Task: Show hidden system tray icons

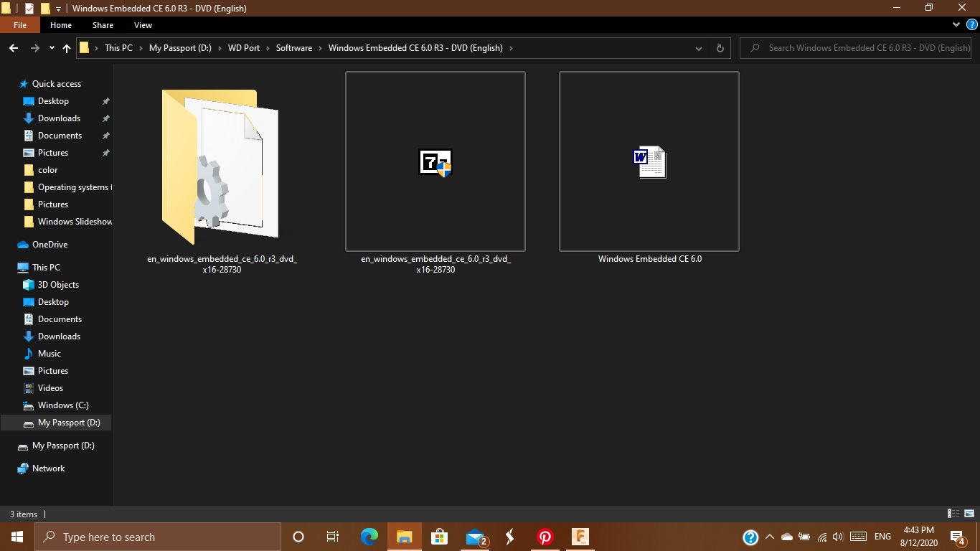Action: pyautogui.click(x=769, y=537)
